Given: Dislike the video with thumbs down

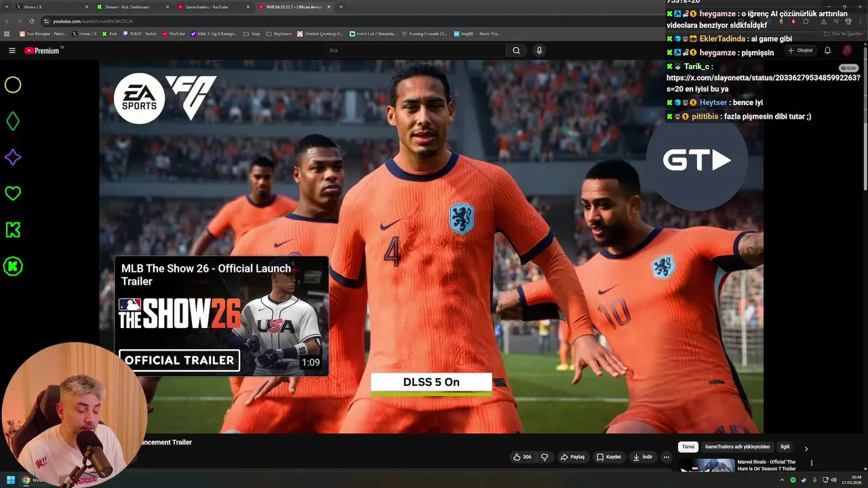Looking at the screenshot, I should [545, 457].
